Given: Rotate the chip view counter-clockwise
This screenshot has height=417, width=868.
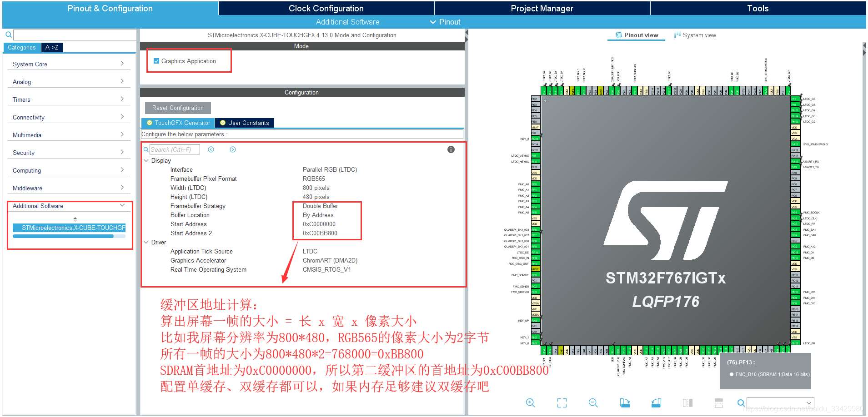Looking at the screenshot, I should pyautogui.click(x=656, y=403).
